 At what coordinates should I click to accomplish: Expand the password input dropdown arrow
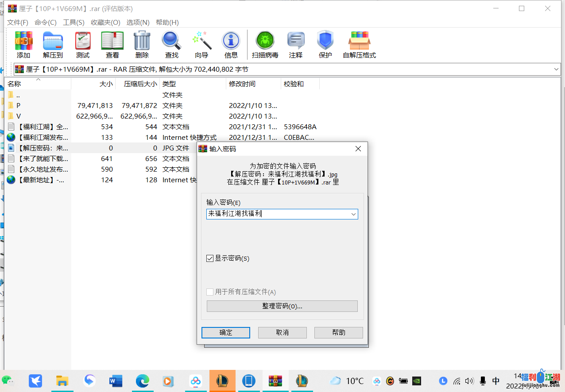(x=353, y=214)
